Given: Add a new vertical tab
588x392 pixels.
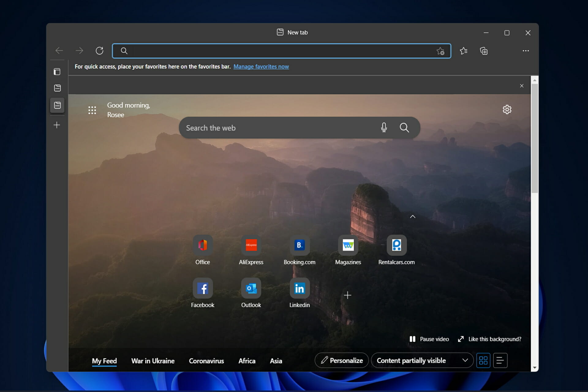Looking at the screenshot, I should [57, 125].
